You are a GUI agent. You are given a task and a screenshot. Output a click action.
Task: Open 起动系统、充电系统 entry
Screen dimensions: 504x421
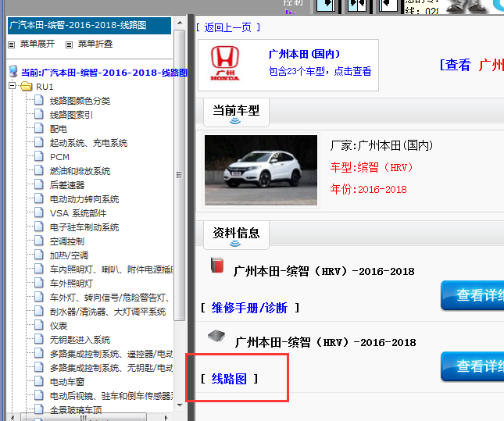click(89, 143)
